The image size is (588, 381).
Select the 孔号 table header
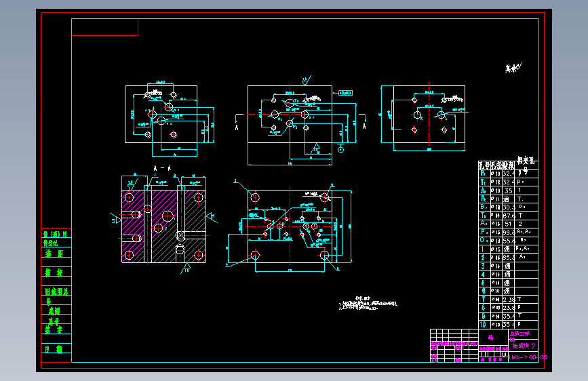(484, 165)
